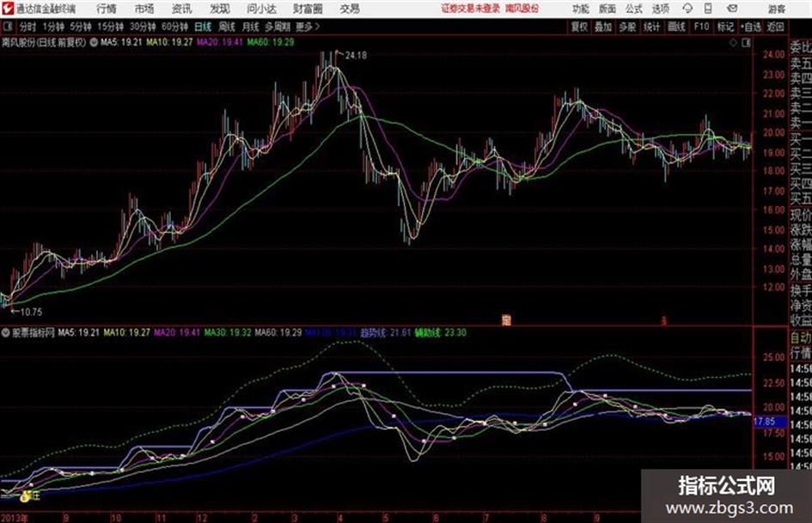
Task: Click the 2013年 label on the time axis
Action: tap(15, 517)
